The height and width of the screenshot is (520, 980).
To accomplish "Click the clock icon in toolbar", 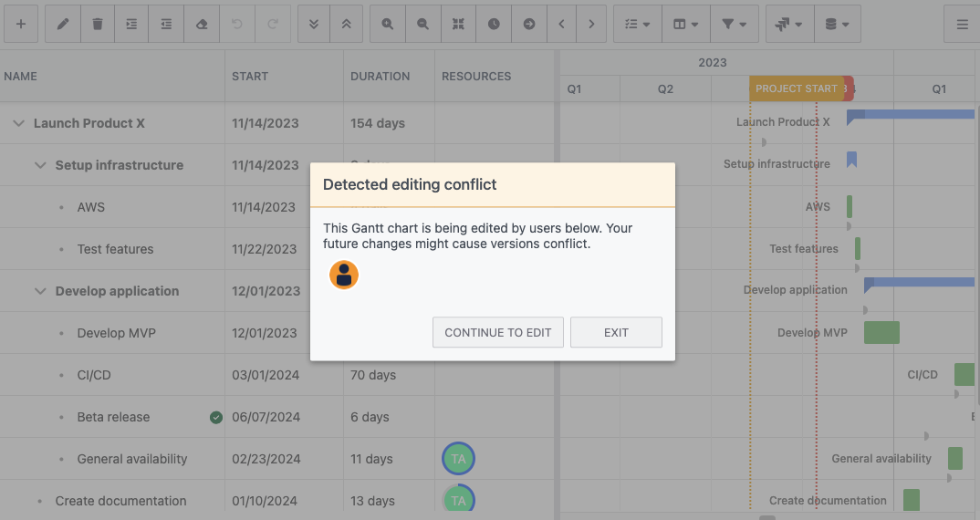I will click(494, 25).
